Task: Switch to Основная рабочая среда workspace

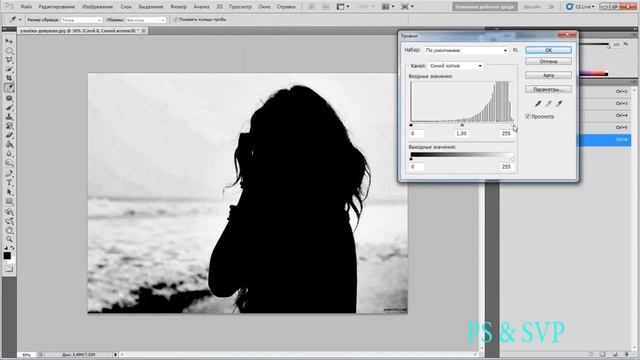Action: (484, 7)
